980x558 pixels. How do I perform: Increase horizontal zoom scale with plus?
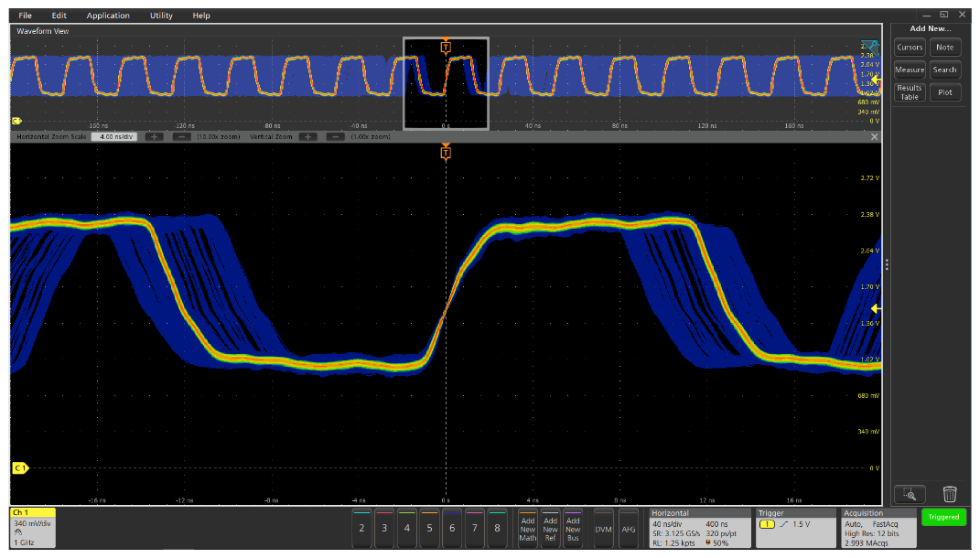(x=155, y=136)
